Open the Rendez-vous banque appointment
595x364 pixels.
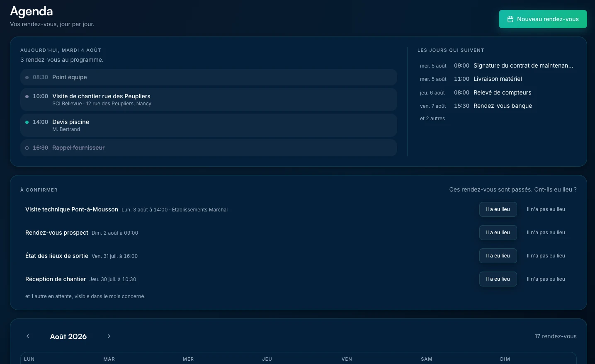[497, 106]
